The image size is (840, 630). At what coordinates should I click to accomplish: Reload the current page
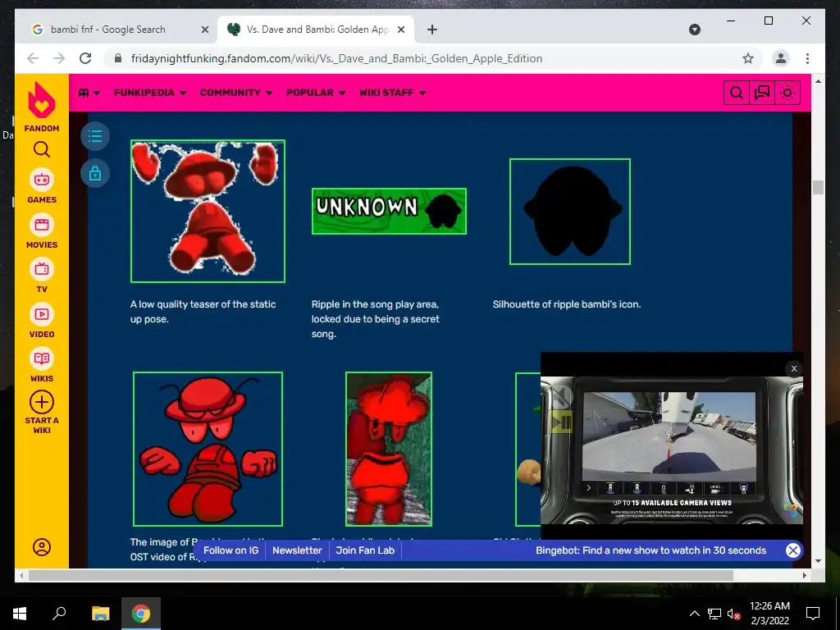(85, 58)
